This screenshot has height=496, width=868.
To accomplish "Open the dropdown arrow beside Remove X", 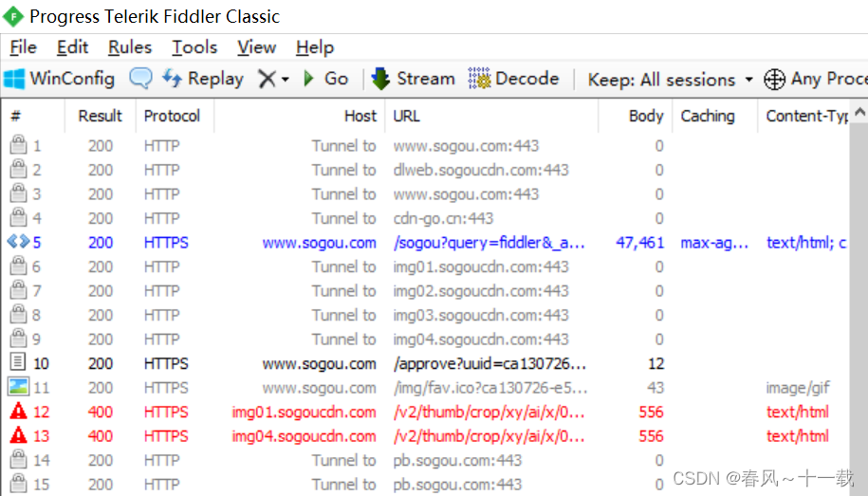I will click(x=286, y=80).
